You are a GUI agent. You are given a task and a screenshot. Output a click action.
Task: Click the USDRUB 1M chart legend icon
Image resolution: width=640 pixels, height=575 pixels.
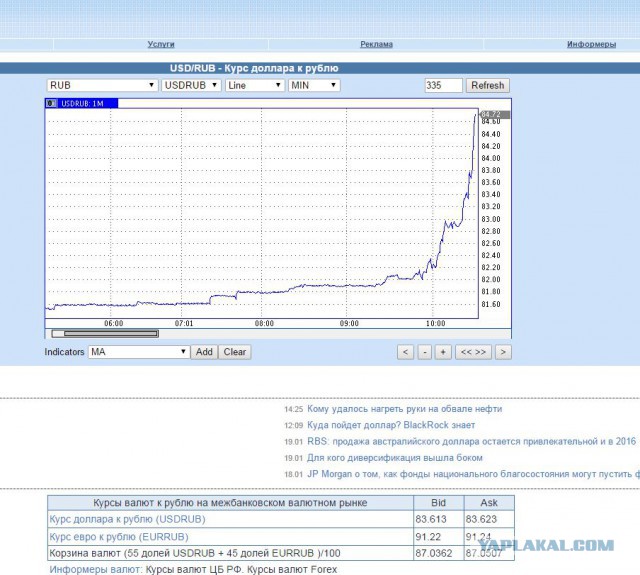[x=52, y=103]
